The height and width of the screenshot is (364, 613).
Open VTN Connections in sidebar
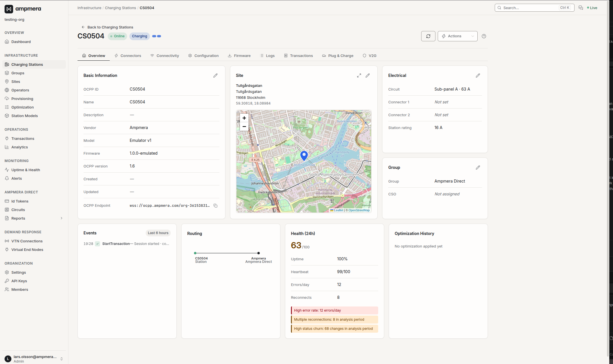(34, 241)
